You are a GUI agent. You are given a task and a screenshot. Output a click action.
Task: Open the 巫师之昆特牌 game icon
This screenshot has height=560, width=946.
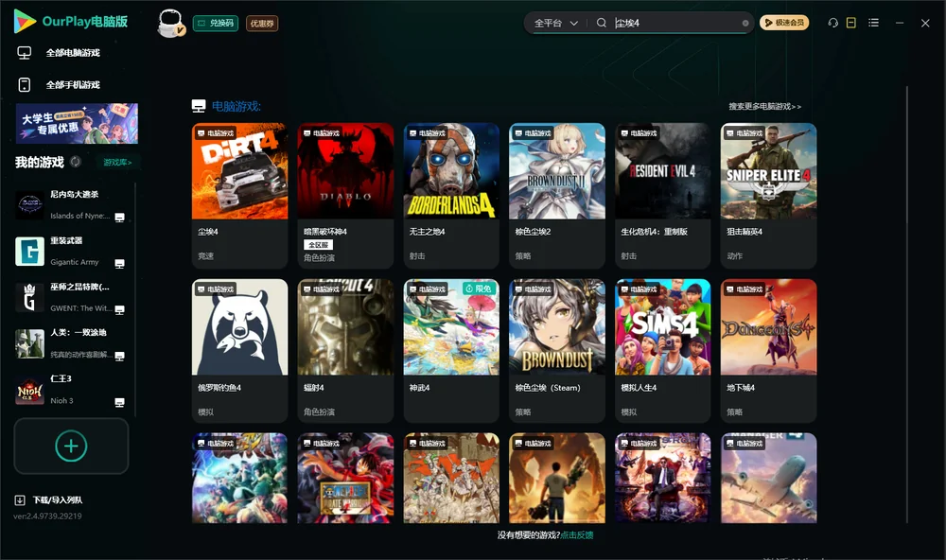pyautogui.click(x=29, y=297)
